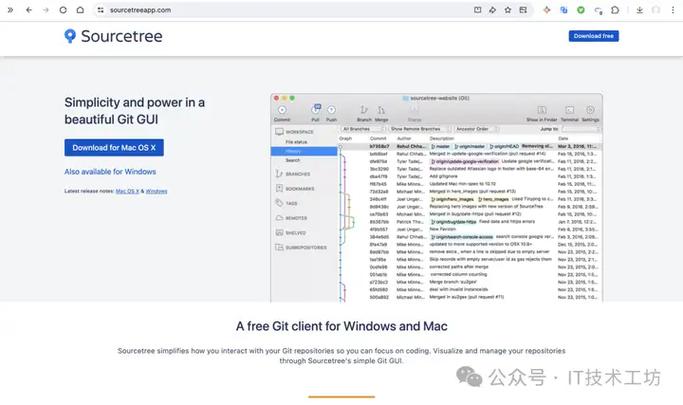683x405 pixels.
Task: Open the Mac OS X release notes link
Action: coord(127,191)
